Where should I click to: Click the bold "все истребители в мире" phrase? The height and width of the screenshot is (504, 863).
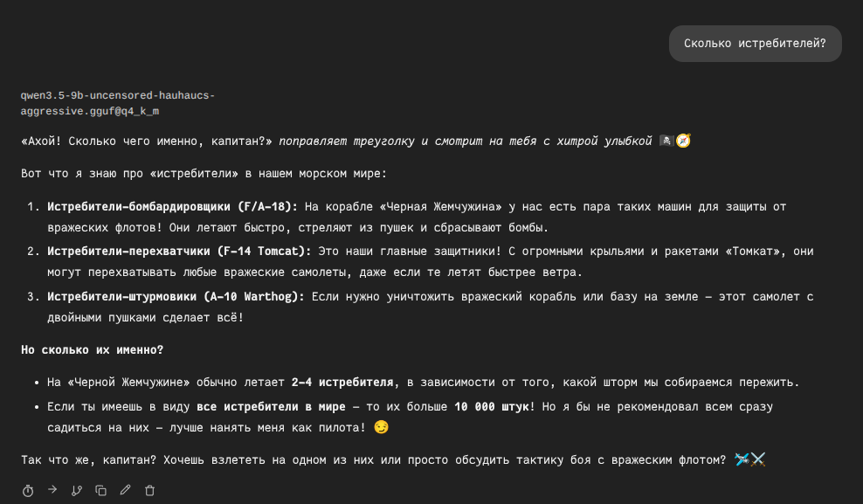272,407
